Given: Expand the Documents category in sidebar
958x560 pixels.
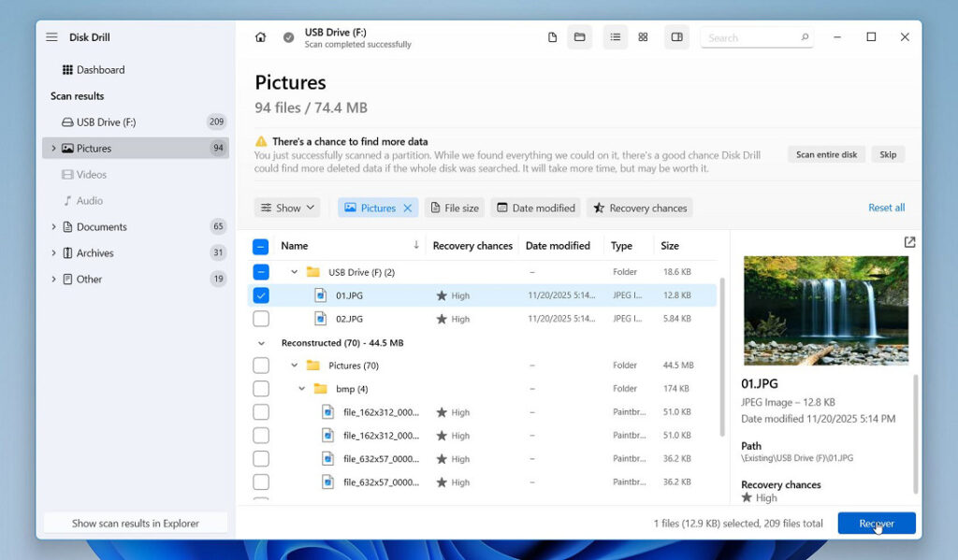Looking at the screenshot, I should coord(53,227).
